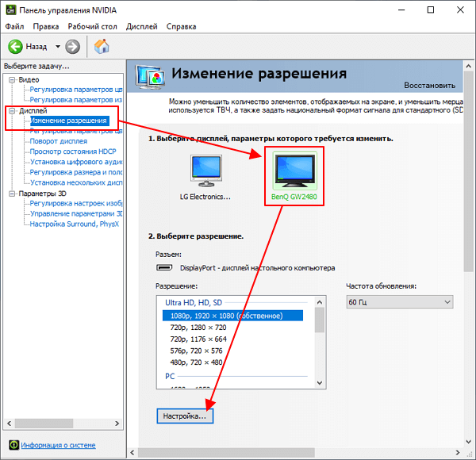Click the Ultra HD, HD, SD group header
Image resolution: width=476 pixels, height=460 pixels.
tap(194, 302)
